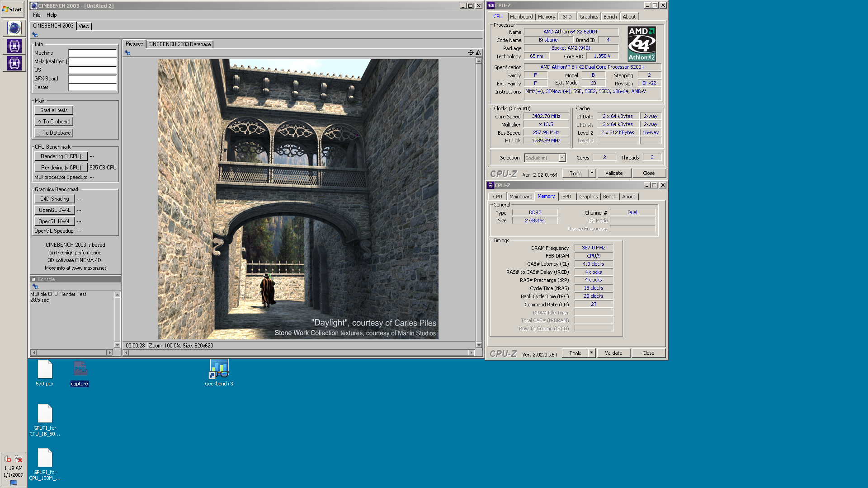
Task: Run the OpenGL SW-L test
Action: click(55, 210)
